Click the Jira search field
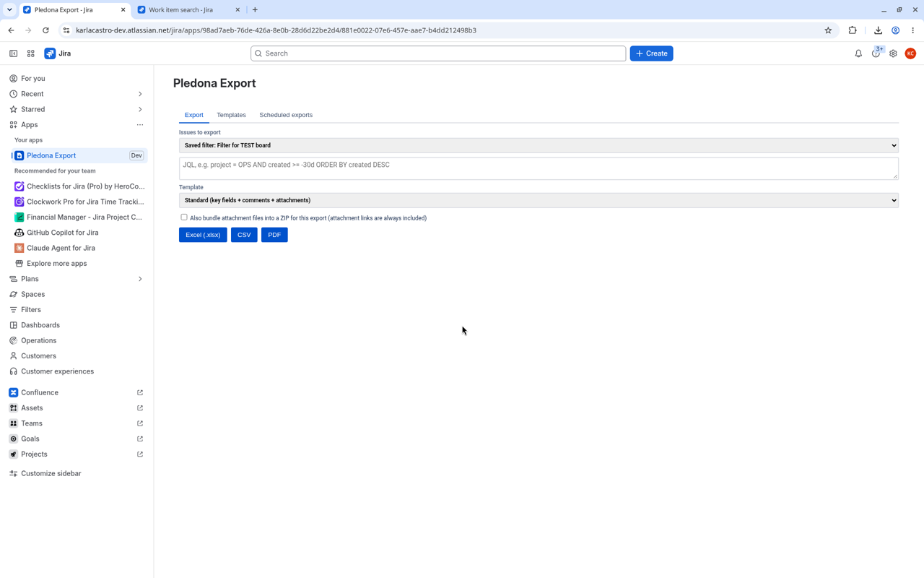924x578 pixels. coord(438,53)
